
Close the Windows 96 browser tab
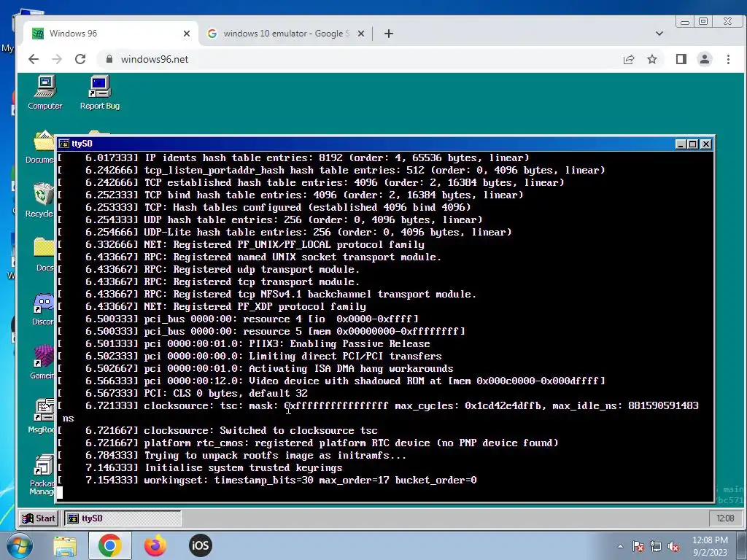tap(187, 34)
